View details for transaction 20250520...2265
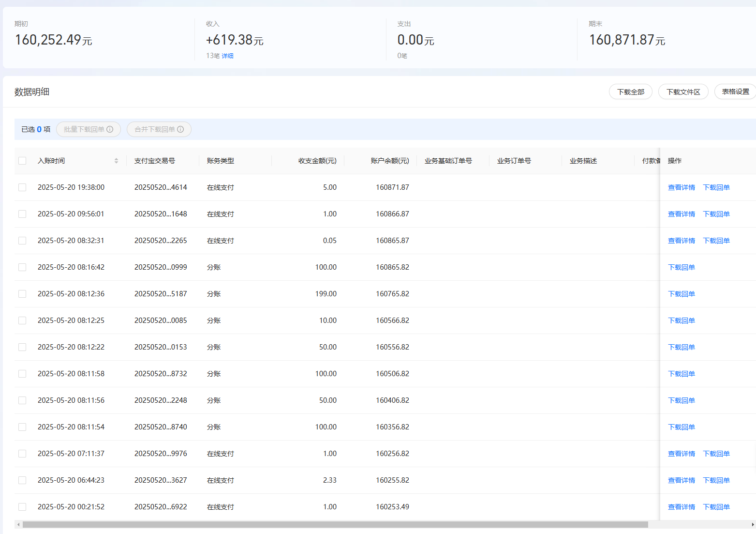The image size is (756, 534). coord(682,241)
